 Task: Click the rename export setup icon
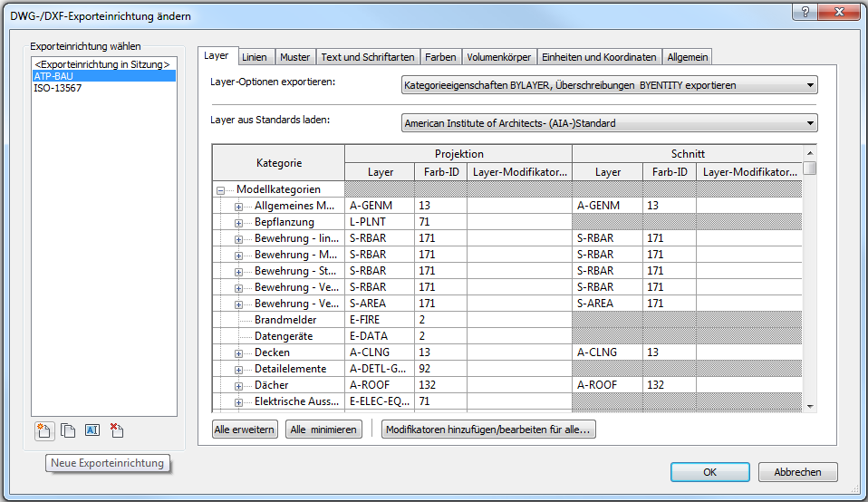pos(92,430)
